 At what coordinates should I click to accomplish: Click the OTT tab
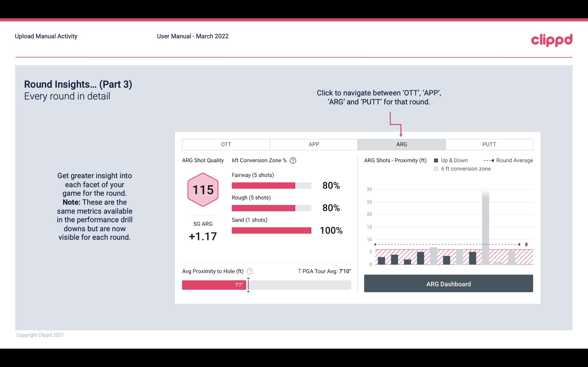pyautogui.click(x=226, y=144)
